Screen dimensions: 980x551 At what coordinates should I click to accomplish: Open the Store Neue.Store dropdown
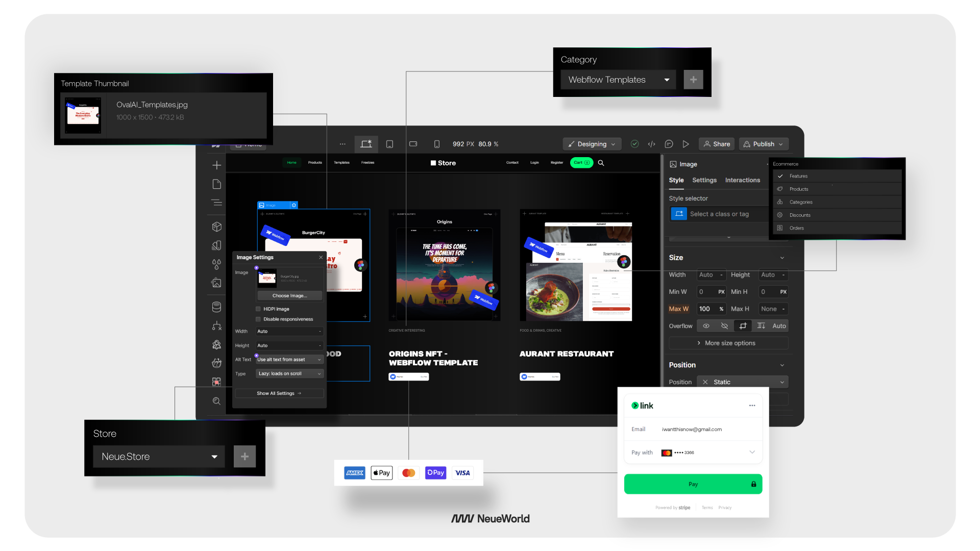[x=159, y=457]
